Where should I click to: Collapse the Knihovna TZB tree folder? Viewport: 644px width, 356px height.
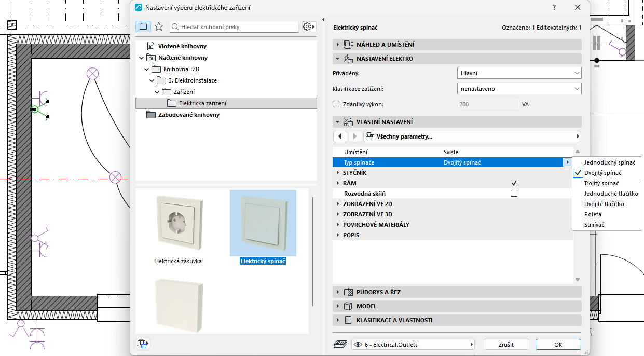pyautogui.click(x=147, y=69)
